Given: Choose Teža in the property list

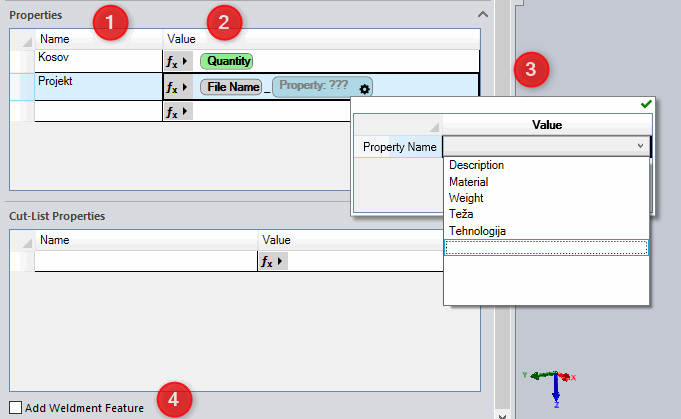Looking at the screenshot, I should pyautogui.click(x=461, y=215).
